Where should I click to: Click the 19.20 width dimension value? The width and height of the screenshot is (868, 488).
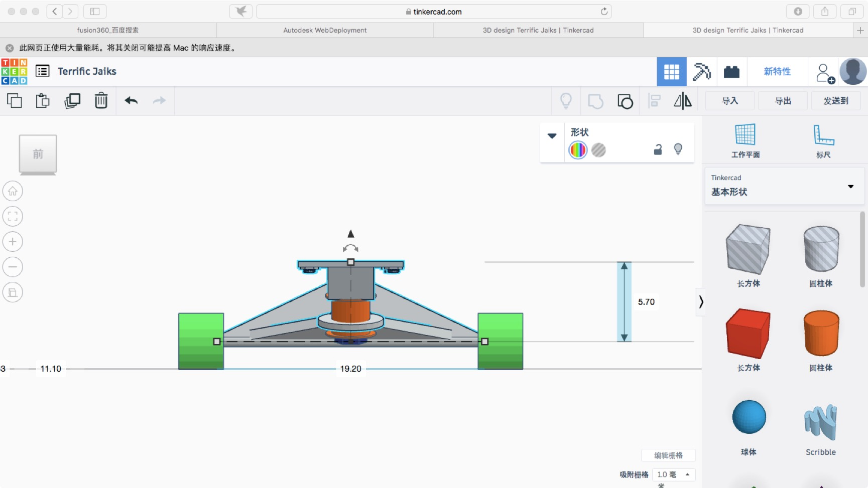(350, 369)
